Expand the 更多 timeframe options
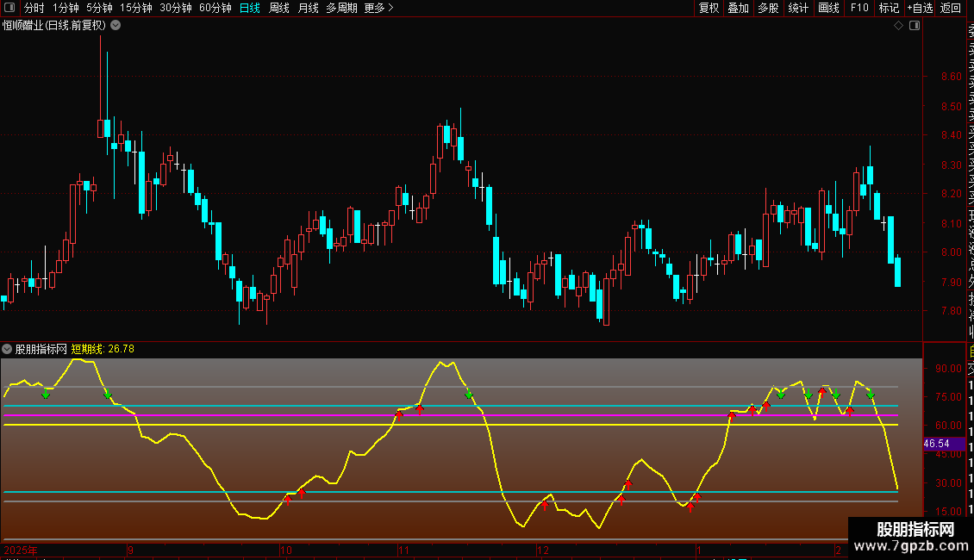 tap(379, 8)
